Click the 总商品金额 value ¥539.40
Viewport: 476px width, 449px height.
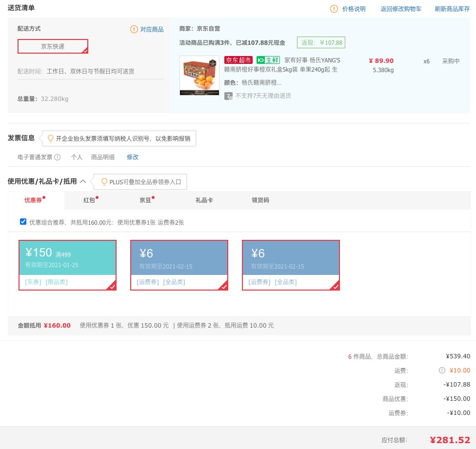[458, 356]
